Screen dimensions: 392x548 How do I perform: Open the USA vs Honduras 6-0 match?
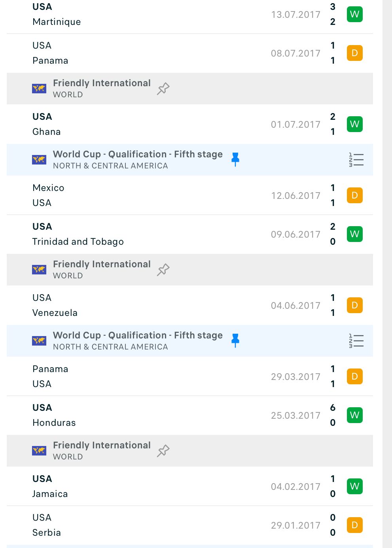pos(190,415)
